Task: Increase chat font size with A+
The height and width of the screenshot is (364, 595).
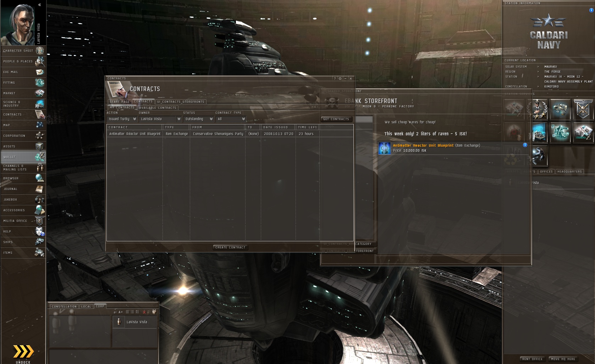Action: [x=121, y=312]
